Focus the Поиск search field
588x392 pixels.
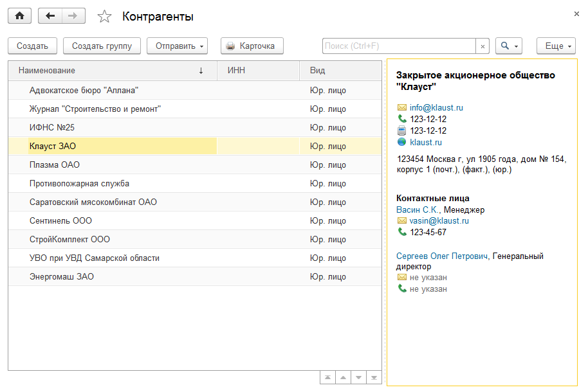click(x=399, y=46)
